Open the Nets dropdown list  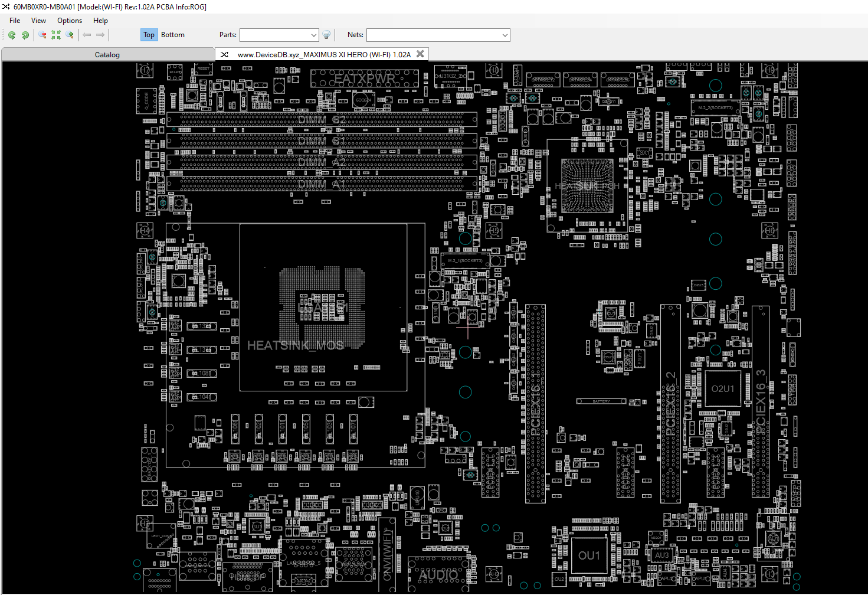pyautogui.click(x=505, y=35)
